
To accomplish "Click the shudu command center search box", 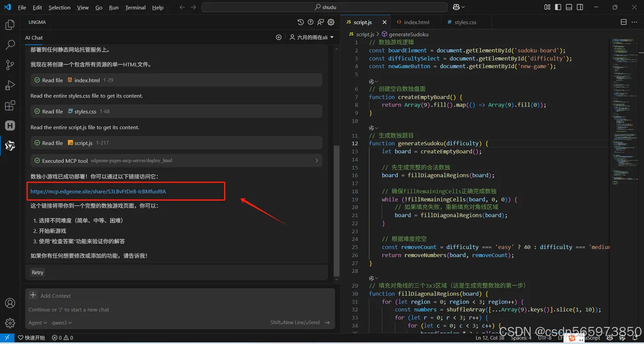I will 324,7.
